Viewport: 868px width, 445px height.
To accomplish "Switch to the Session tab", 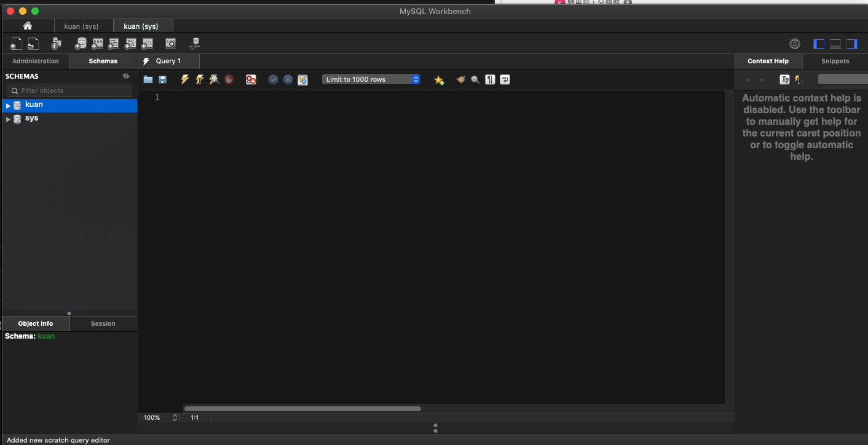I will [103, 323].
